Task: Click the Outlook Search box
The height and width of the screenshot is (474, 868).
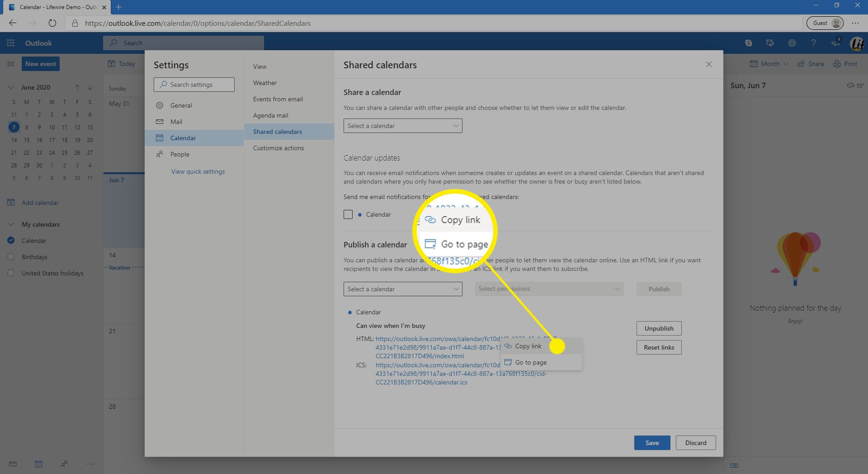Action: coord(184,43)
